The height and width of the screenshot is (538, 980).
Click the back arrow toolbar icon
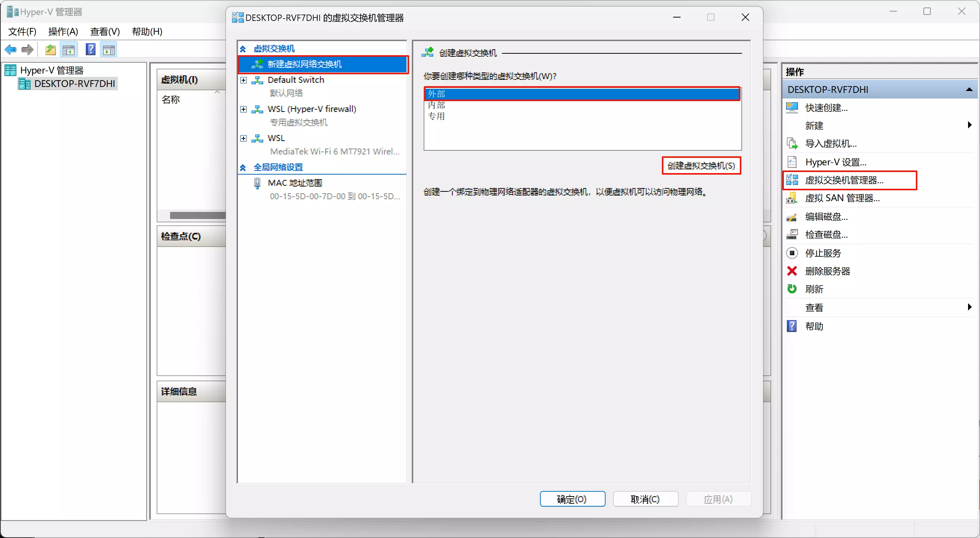point(10,50)
